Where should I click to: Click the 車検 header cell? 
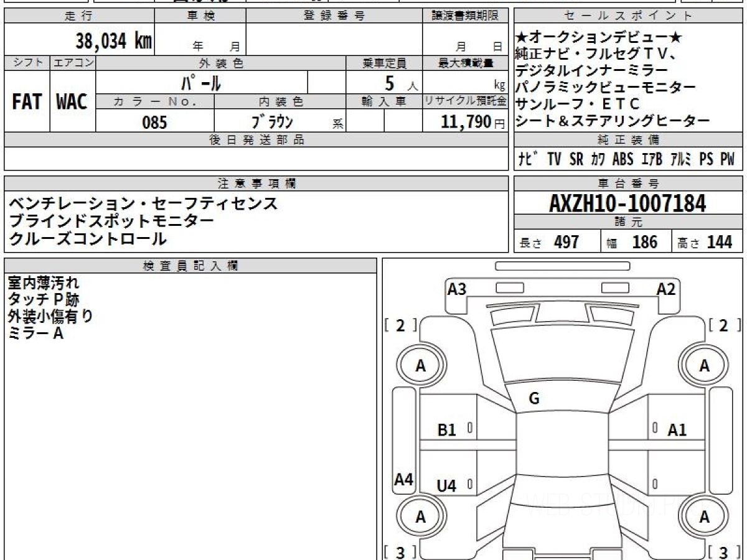[x=201, y=16]
